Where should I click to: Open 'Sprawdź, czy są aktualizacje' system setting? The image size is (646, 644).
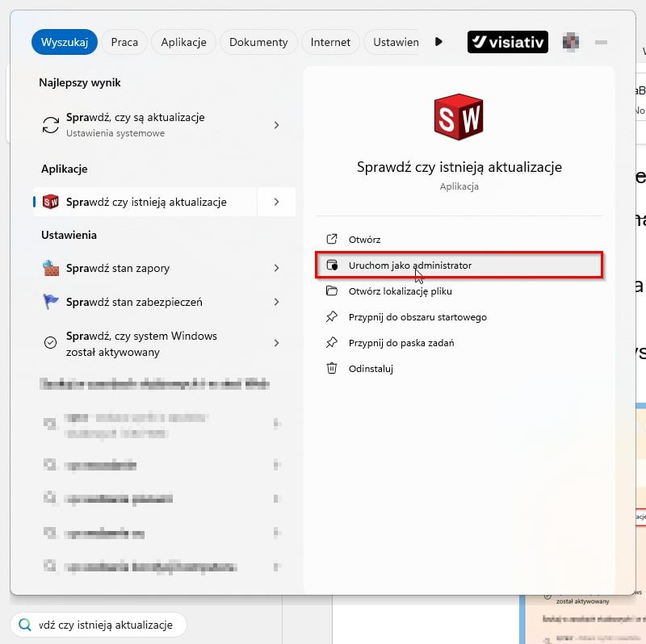(164, 125)
